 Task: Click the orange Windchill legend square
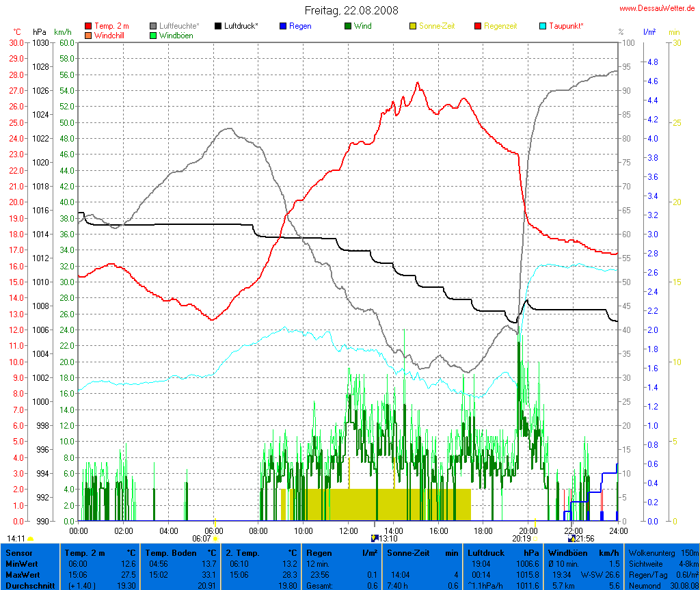click(x=88, y=35)
